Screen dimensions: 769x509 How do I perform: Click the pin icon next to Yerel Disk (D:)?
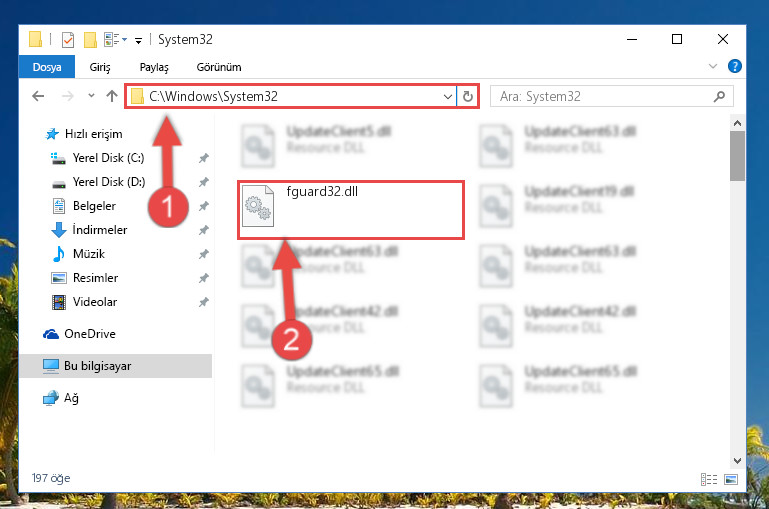click(x=204, y=182)
